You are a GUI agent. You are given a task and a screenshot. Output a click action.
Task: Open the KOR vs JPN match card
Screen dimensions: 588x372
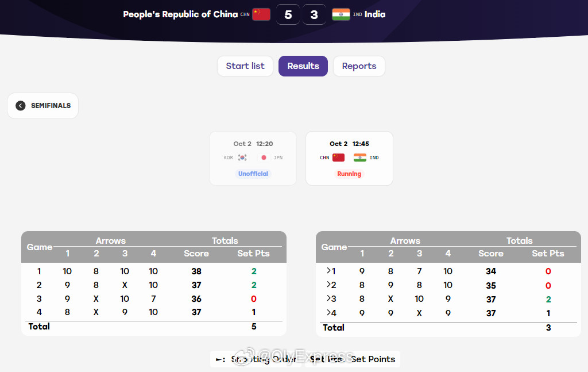[x=253, y=159]
